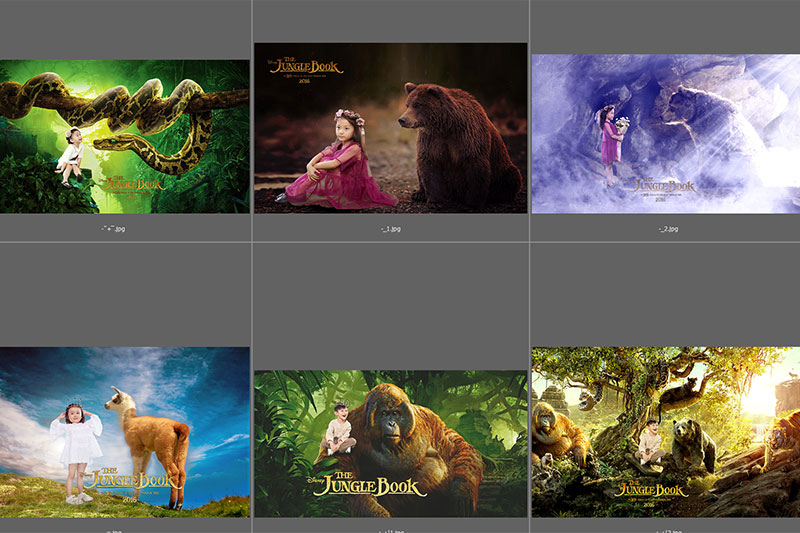Image resolution: width=800 pixels, height=533 pixels.
Task: Select the jungle tree animals group thumbnail
Action: [666, 433]
